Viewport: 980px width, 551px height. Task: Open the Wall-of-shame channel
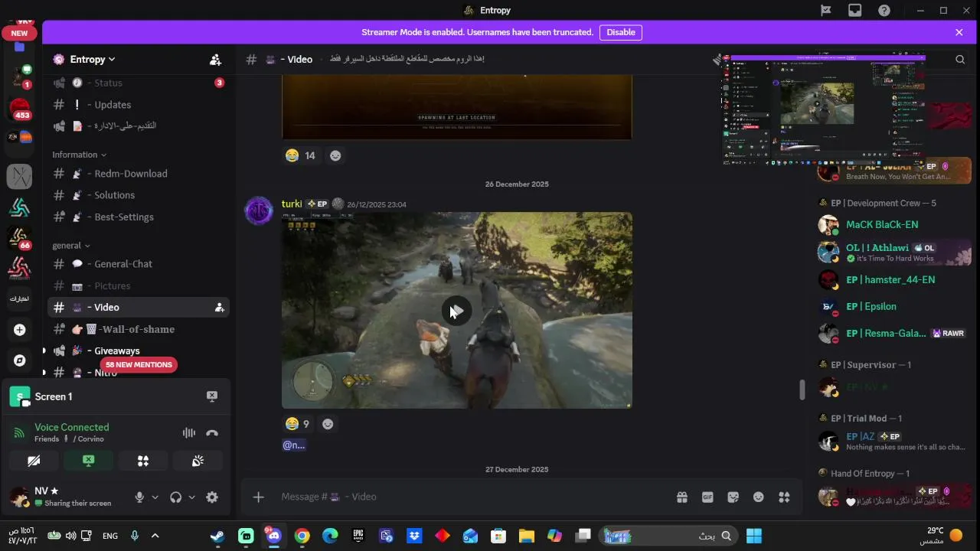coord(138,329)
